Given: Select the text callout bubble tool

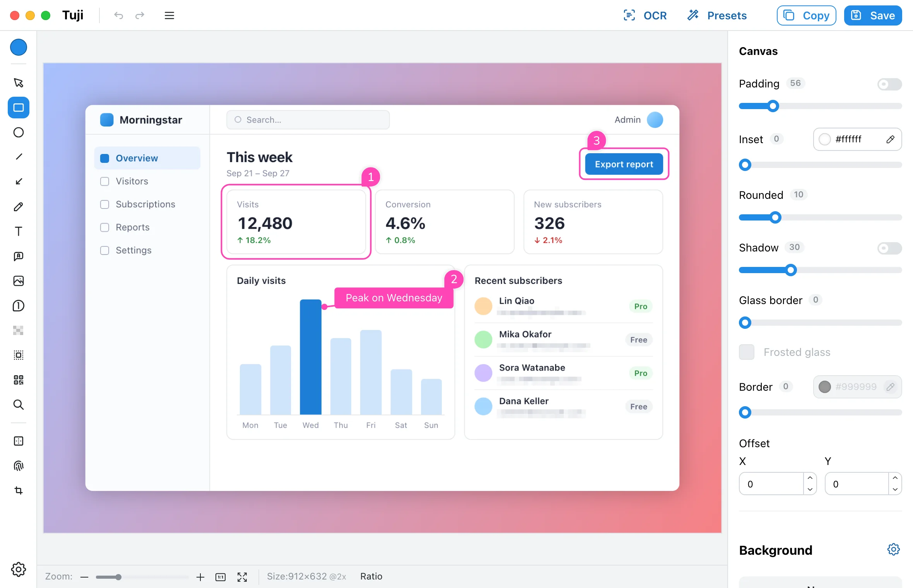Looking at the screenshot, I should pyautogui.click(x=18, y=256).
